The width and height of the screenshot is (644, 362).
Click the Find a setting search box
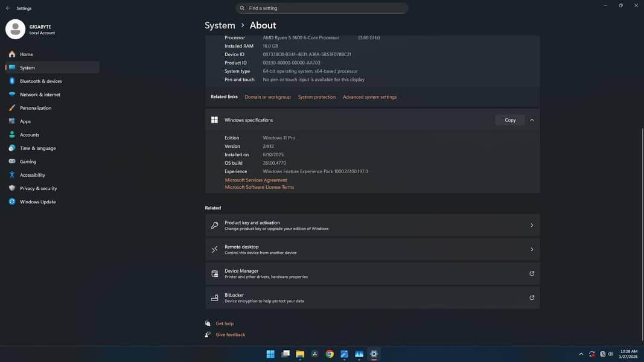tap(322, 7)
